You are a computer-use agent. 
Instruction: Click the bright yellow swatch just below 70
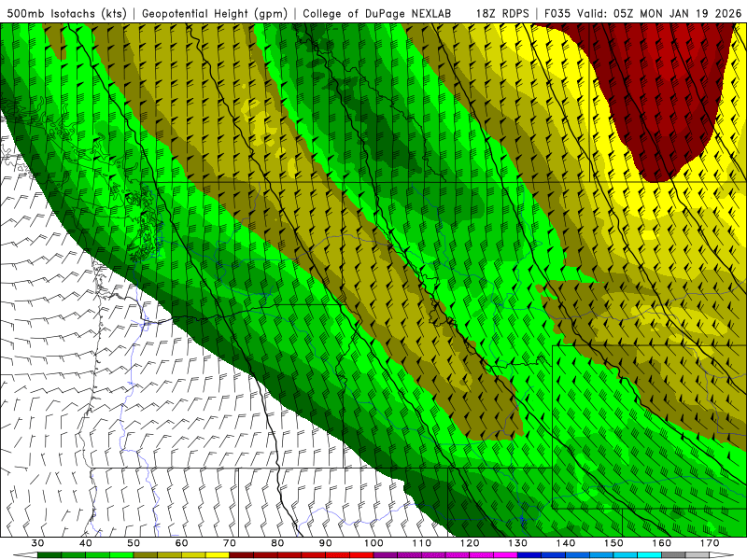click(218, 555)
